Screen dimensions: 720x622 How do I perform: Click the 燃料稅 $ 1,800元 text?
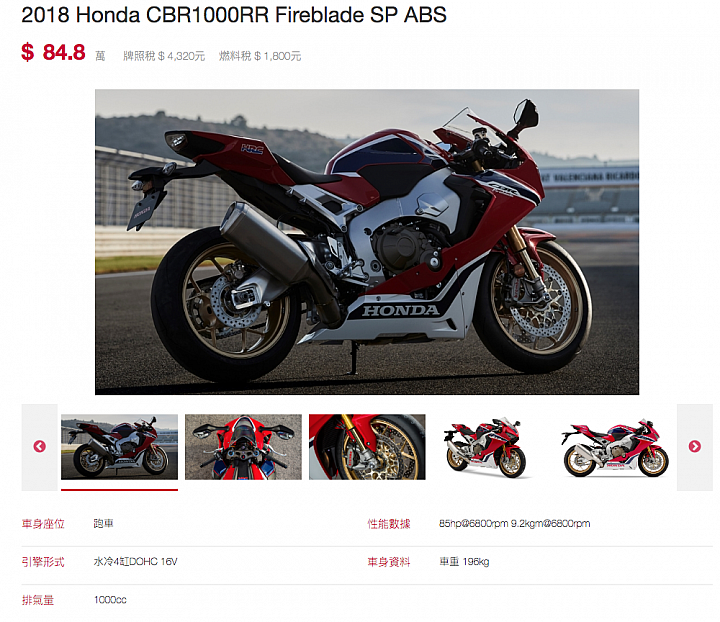click(x=260, y=56)
